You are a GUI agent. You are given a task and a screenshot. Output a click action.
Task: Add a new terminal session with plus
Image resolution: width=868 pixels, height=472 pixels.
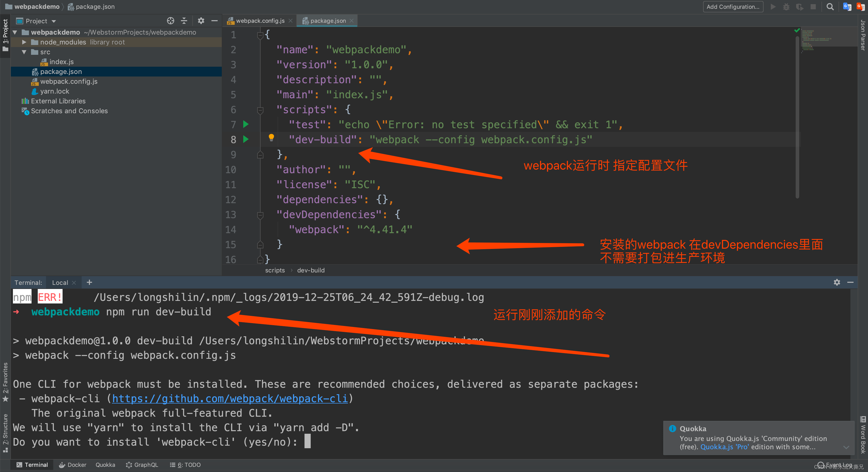pyautogui.click(x=89, y=282)
